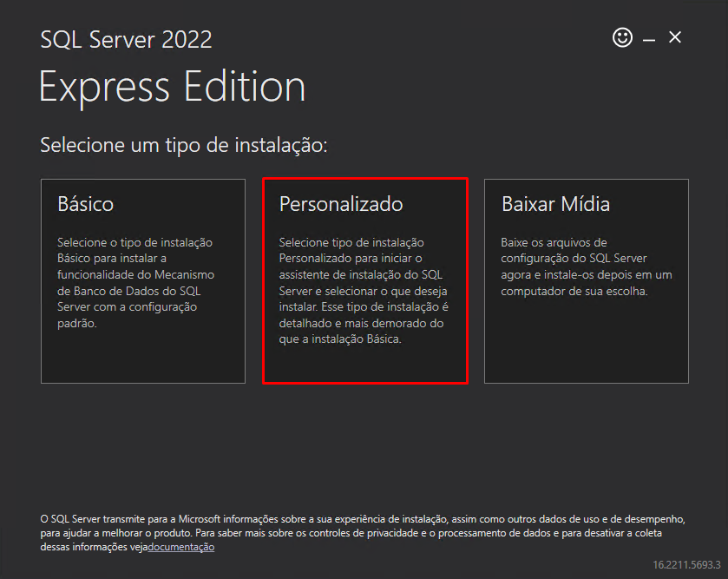The image size is (728, 579).
Task: Minimize the SQL Server installer window
Action: click(x=649, y=39)
